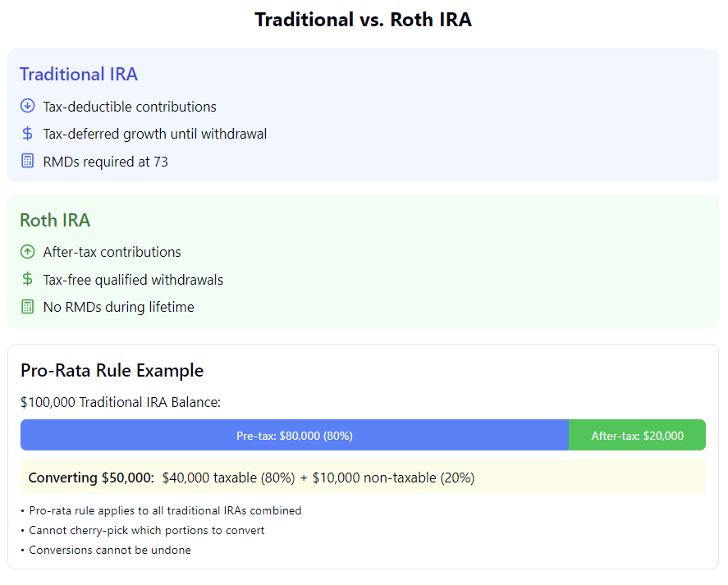Click the Converting $50,000 bold label
This screenshot has height=585, width=728.
click(91, 478)
